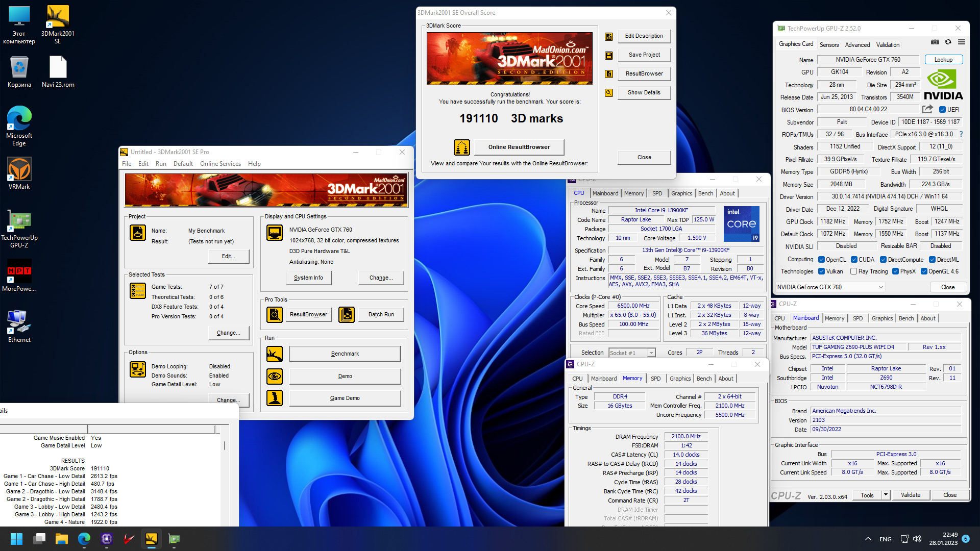Open the TechPowerUp GPU-Z desktop icon
This screenshot has height=551, width=980.
coord(19,230)
